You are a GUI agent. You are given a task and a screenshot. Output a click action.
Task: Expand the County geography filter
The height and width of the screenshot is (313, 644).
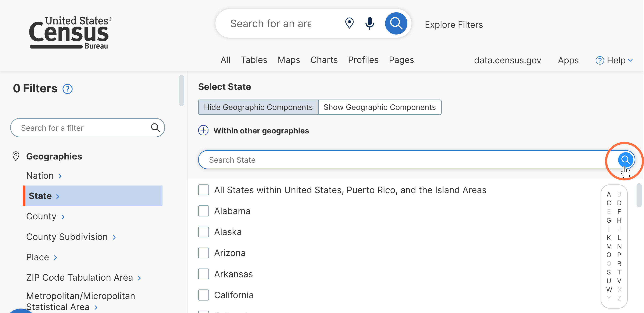(x=45, y=216)
